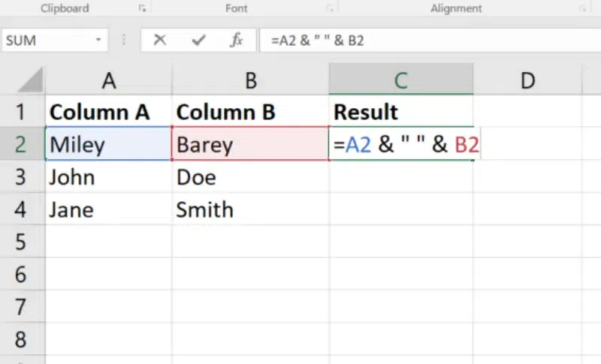
Task: Click cell B3 containing Doe
Action: pyautogui.click(x=250, y=178)
